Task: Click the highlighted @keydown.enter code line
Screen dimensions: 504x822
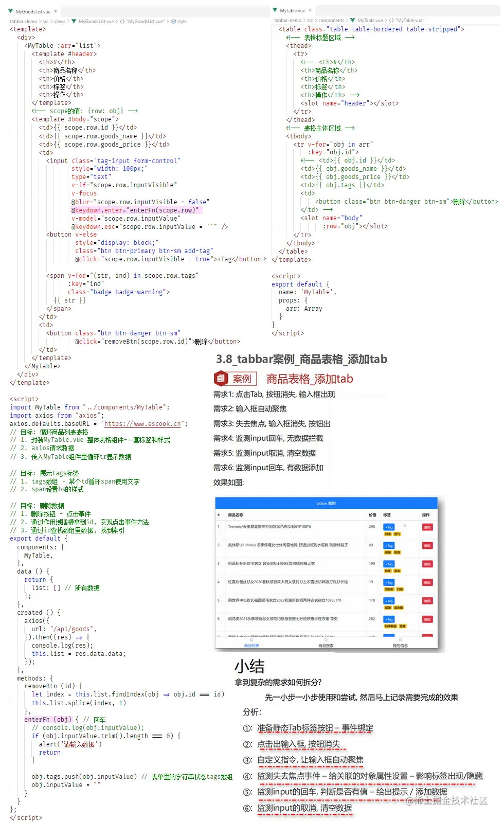Action: coord(136,210)
